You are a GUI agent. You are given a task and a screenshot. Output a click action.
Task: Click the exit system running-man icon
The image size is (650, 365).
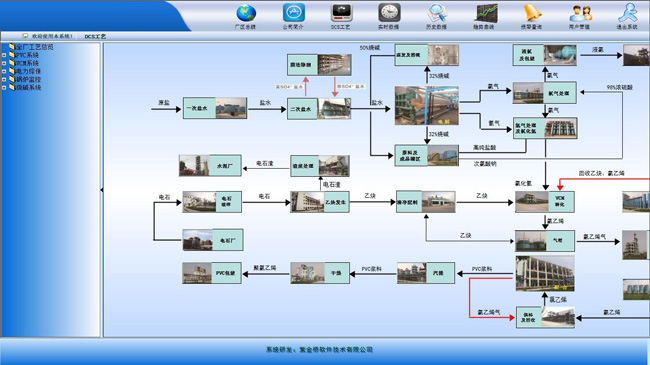(628, 12)
